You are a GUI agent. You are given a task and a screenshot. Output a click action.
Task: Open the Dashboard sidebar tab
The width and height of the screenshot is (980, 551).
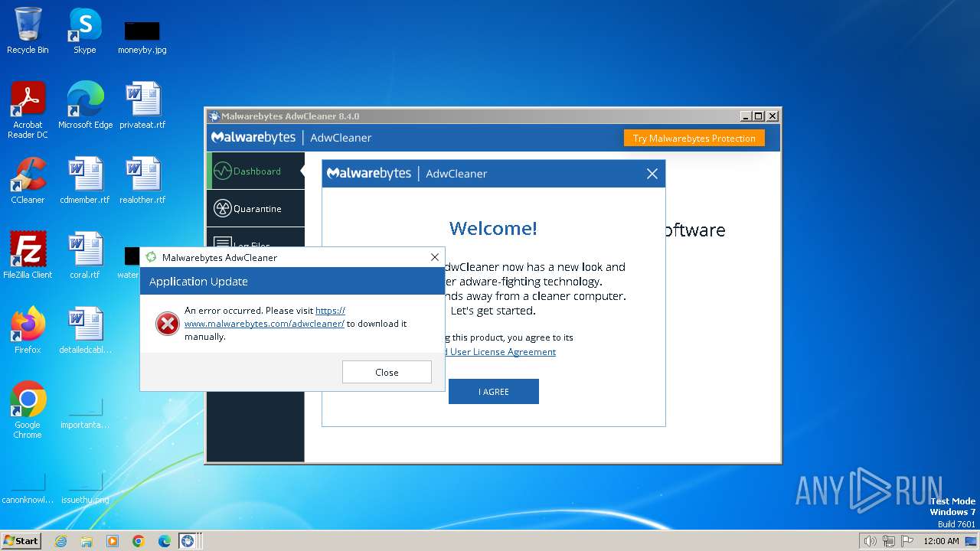tap(256, 171)
